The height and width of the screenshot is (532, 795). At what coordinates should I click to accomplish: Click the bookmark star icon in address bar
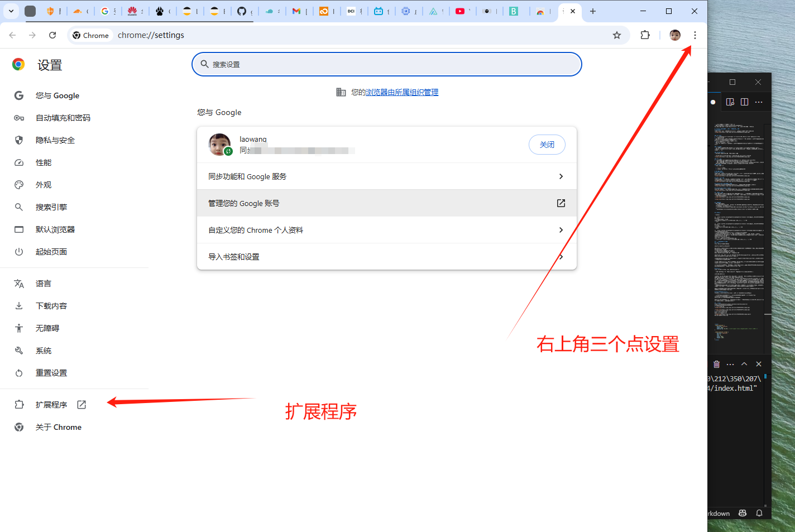[617, 35]
